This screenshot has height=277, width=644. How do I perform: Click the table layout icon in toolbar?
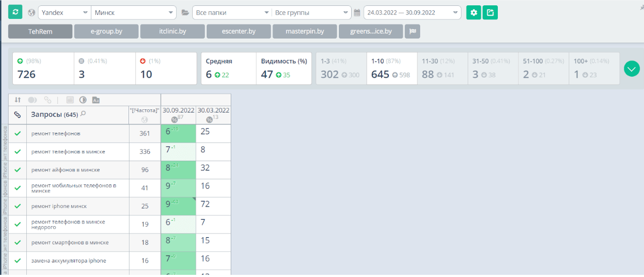[x=70, y=100]
